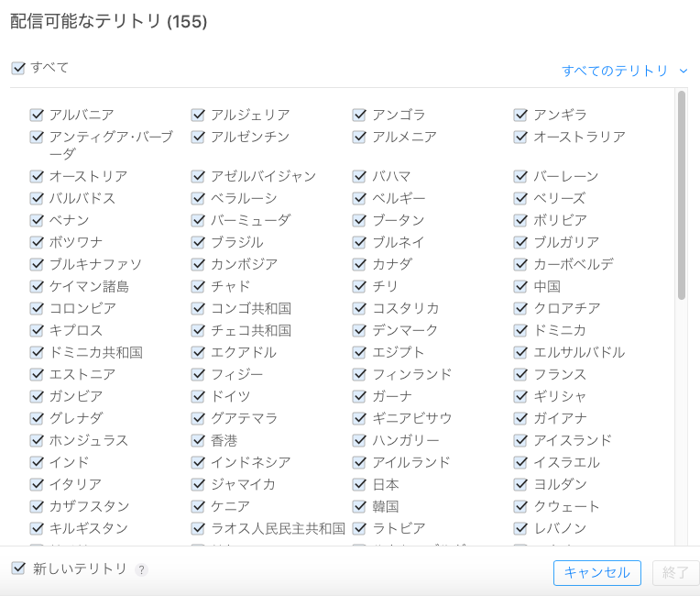Viewport: 700px width, 596px height.
Task: Deselect the イタリア territory
Action: click(x=37, y=484)
